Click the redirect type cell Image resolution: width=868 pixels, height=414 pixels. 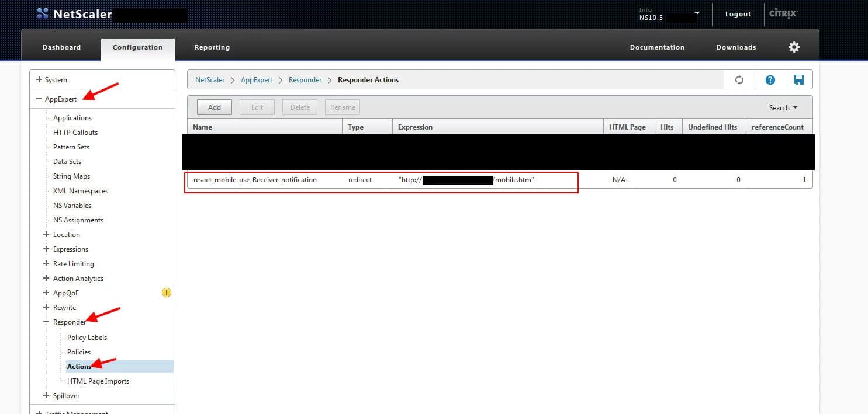pyautogui.click(x=360, y=180)
